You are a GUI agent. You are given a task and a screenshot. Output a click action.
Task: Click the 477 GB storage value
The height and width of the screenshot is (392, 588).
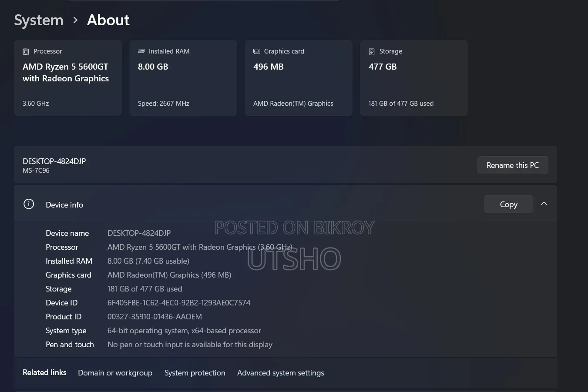pyautogui.click(x=383, y=67)
